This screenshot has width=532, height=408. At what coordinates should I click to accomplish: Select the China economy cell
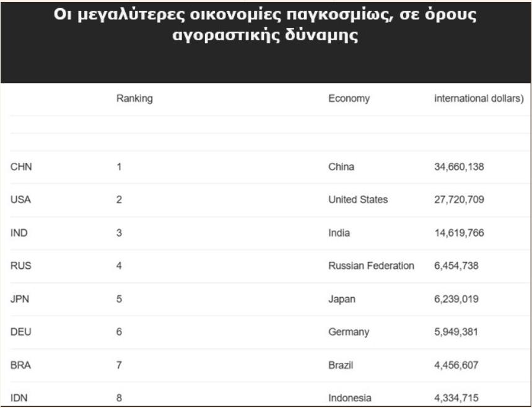click(x=341, y=166)
